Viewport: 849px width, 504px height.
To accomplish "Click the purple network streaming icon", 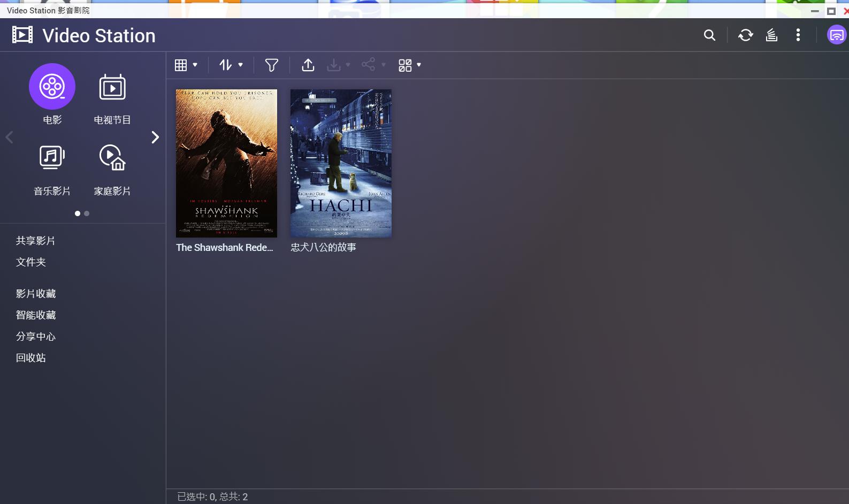I will (836, 35).
